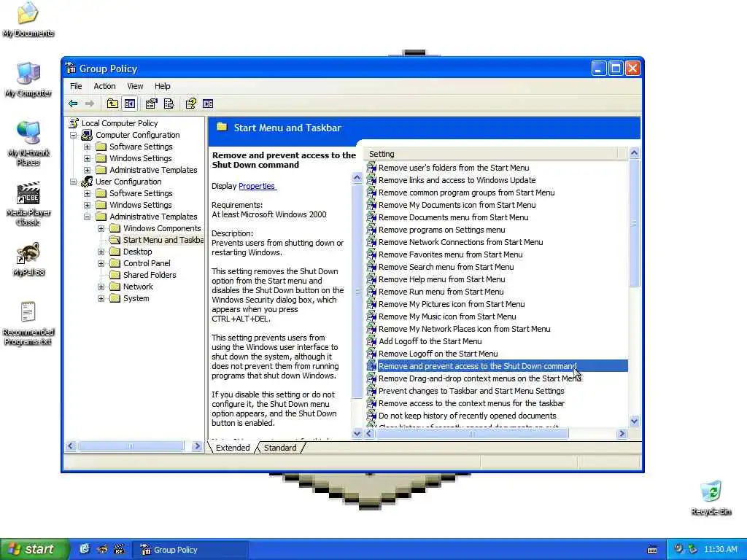Click the Export List toolbar icon

[x=169, y=104]
